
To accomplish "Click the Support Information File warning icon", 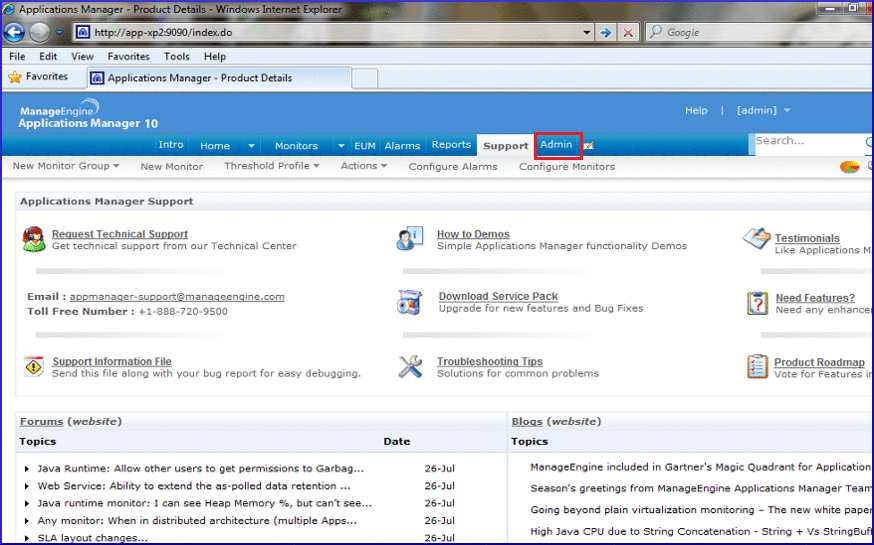I will click(x=34, y=366).
